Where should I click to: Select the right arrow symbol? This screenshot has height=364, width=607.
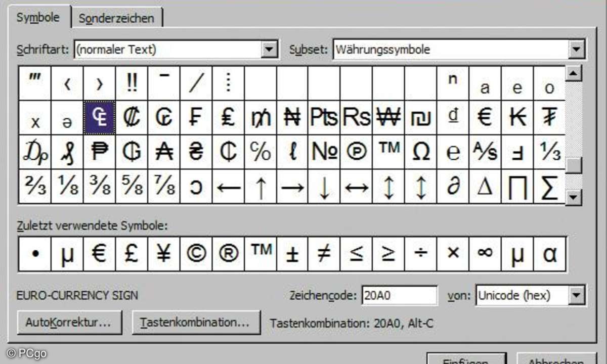(x=292, y=187)
